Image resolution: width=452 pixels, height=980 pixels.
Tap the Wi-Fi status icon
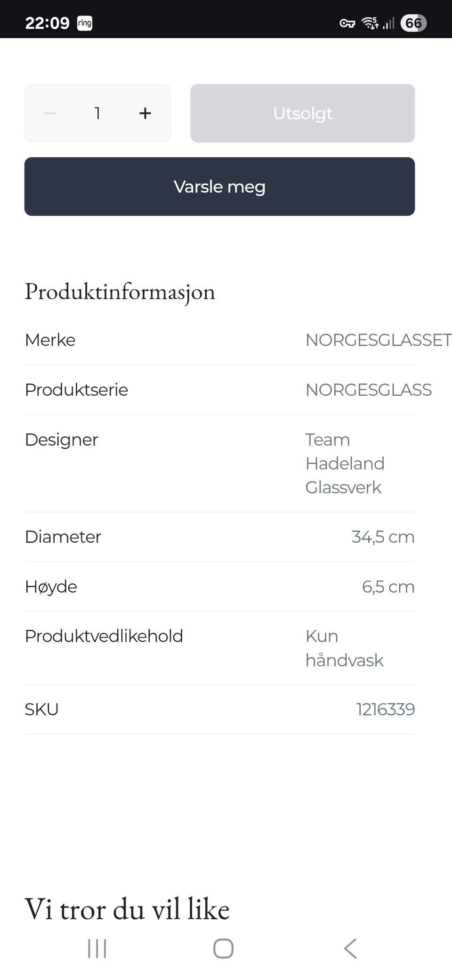click(x=370, y=23)
